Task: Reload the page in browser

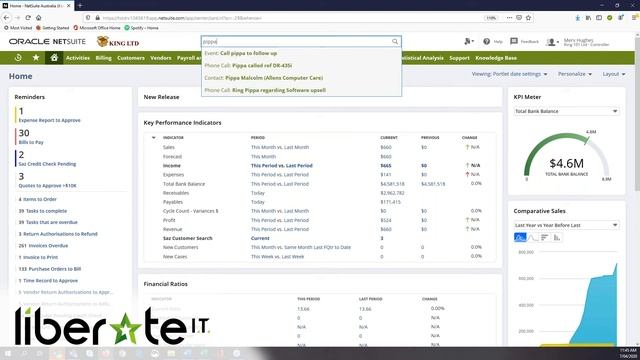Action: coord(28,18)
